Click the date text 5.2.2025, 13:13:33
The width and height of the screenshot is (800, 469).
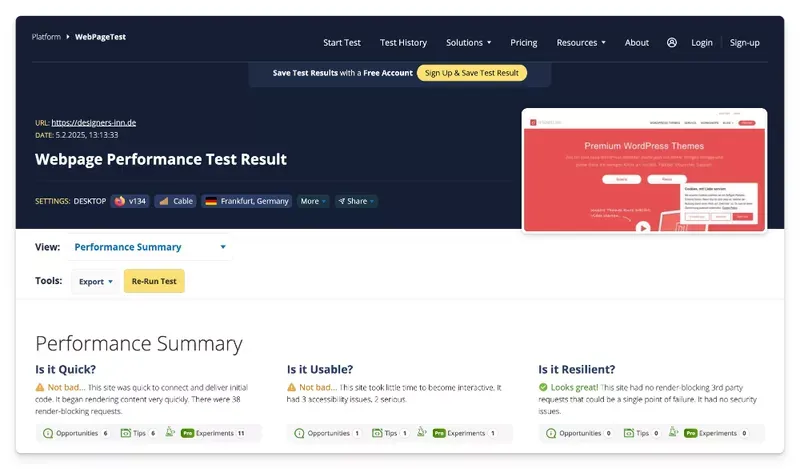click(x=87, y=135)
